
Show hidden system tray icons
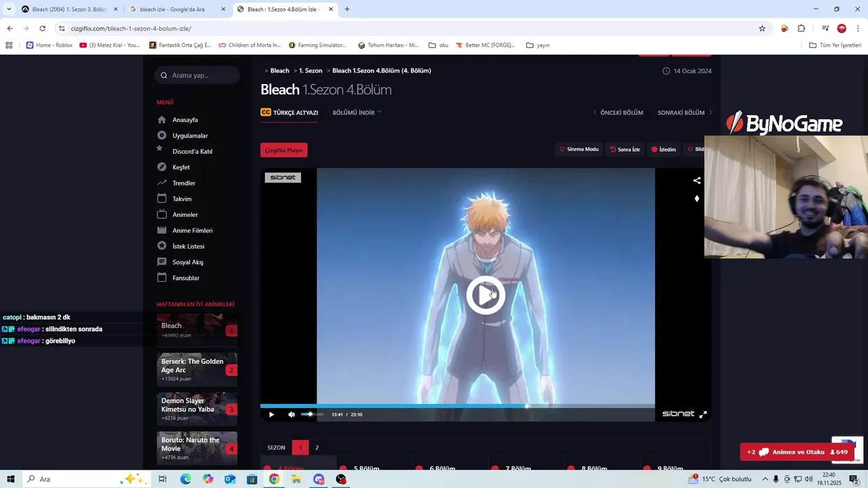coord(766,479)
